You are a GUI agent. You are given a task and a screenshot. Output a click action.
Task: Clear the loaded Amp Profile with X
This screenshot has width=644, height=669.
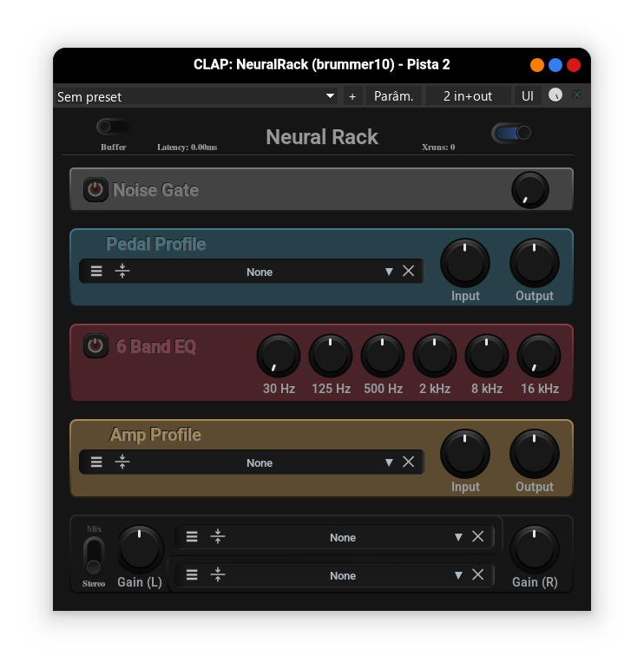[409, 462]
